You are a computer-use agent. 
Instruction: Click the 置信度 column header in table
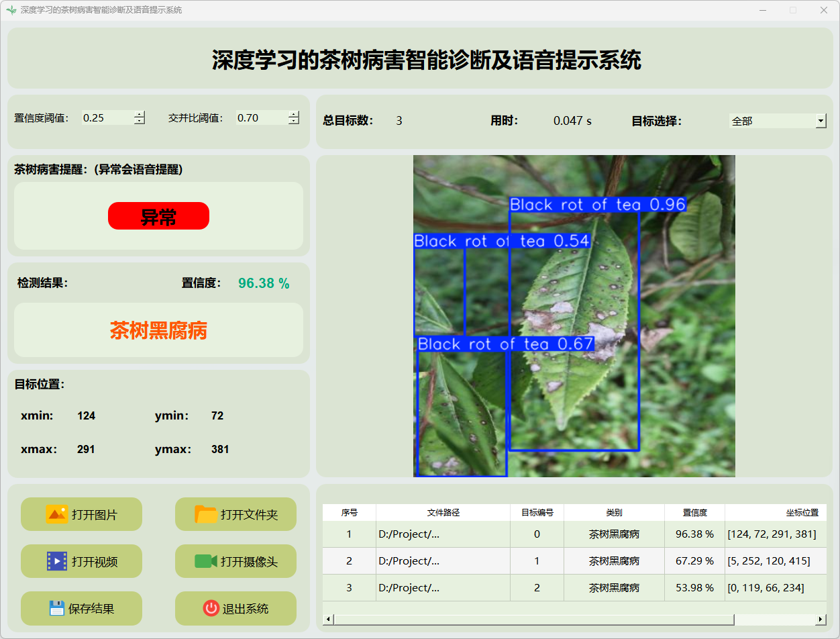(x=694, y=512)
